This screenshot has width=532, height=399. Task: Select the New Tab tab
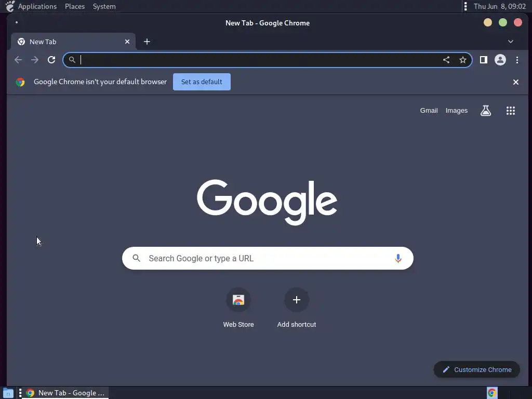[x=73, y=42]
